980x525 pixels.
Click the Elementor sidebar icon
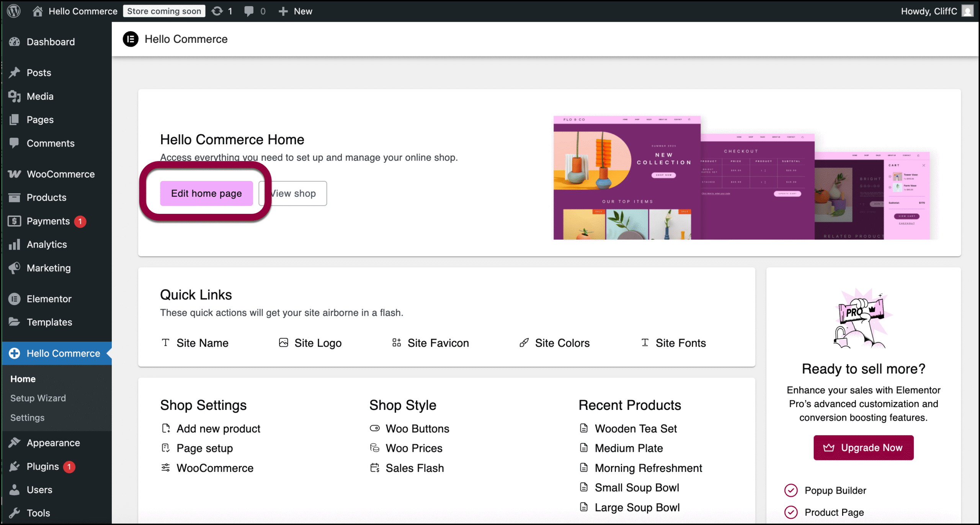15,299
